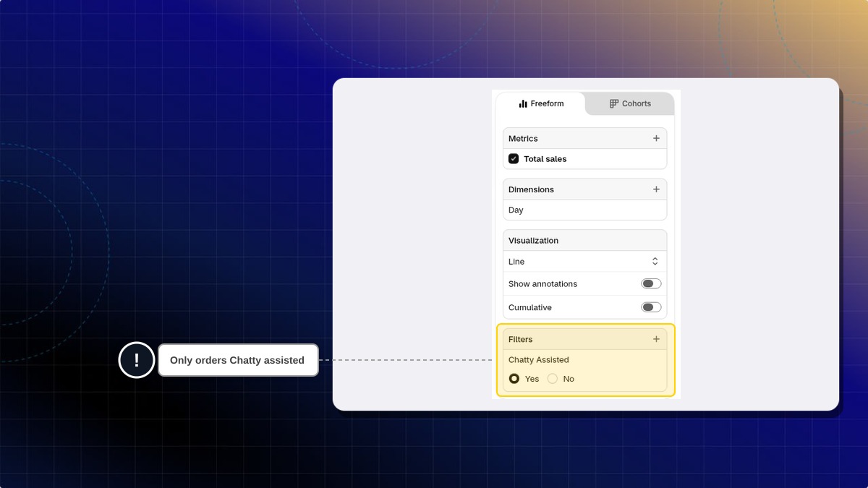Select the Yes radio for Chatty Assisted
The image size is (868, 488).
tap(514, 379)
